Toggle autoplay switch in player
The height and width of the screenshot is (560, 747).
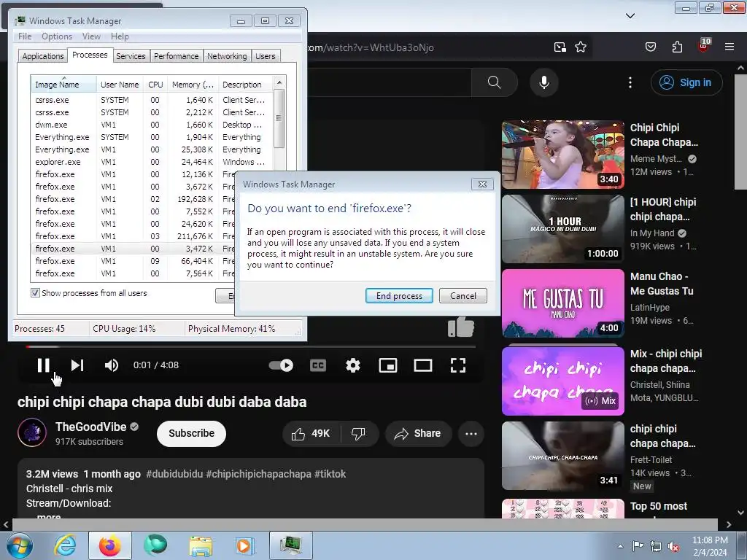click(x=281, y=365)
